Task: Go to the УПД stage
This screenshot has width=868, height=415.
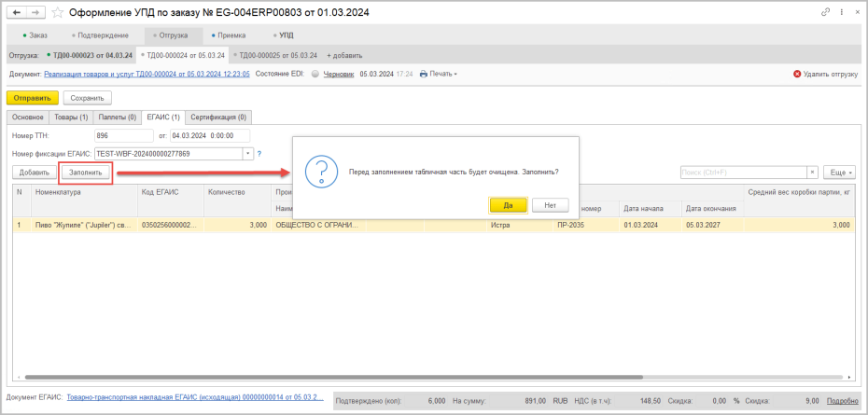Action: [x=284, y=35]
